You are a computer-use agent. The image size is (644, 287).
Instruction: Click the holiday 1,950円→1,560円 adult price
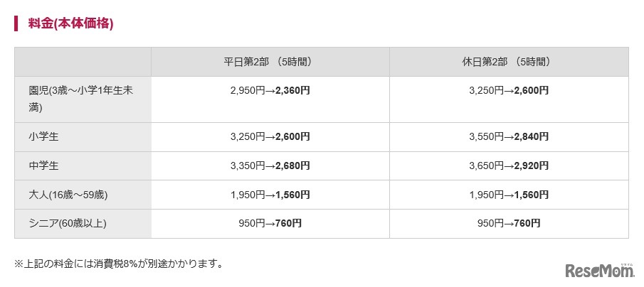[509, 194]
